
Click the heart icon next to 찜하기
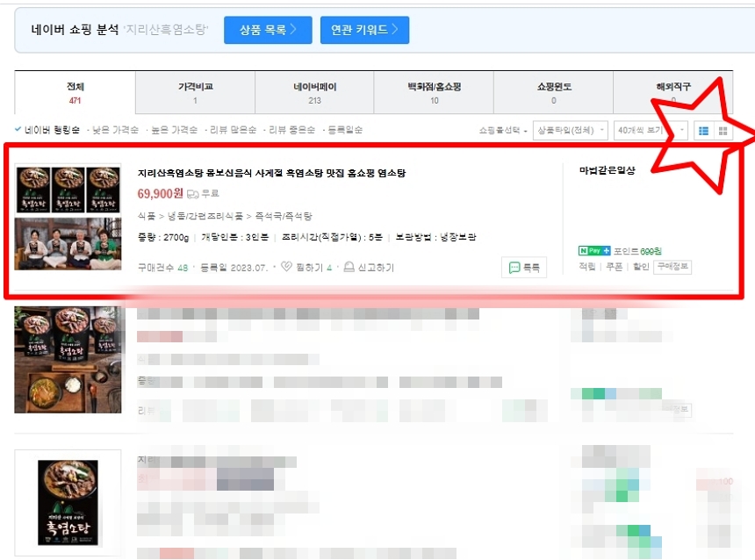[x=286, y=266]
